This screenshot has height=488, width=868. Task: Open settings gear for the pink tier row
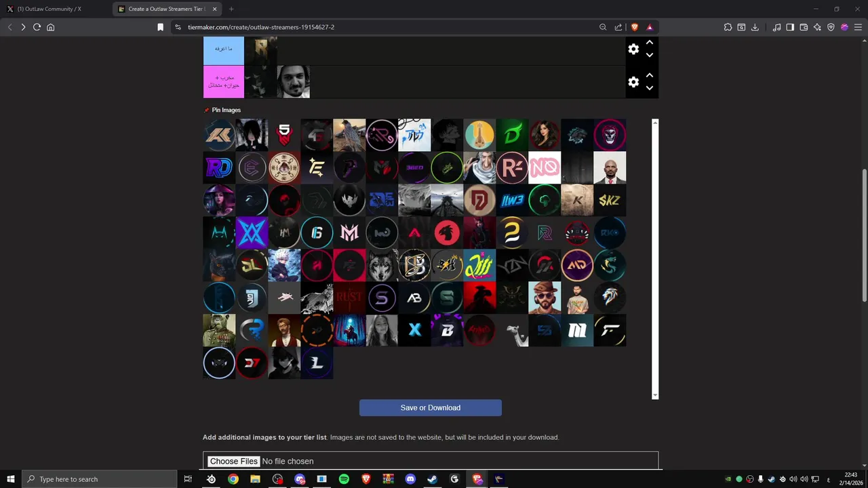tap(633, 82)
